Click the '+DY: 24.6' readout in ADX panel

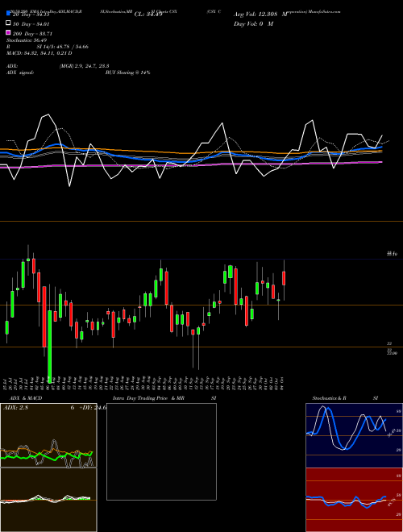[93, 408]
